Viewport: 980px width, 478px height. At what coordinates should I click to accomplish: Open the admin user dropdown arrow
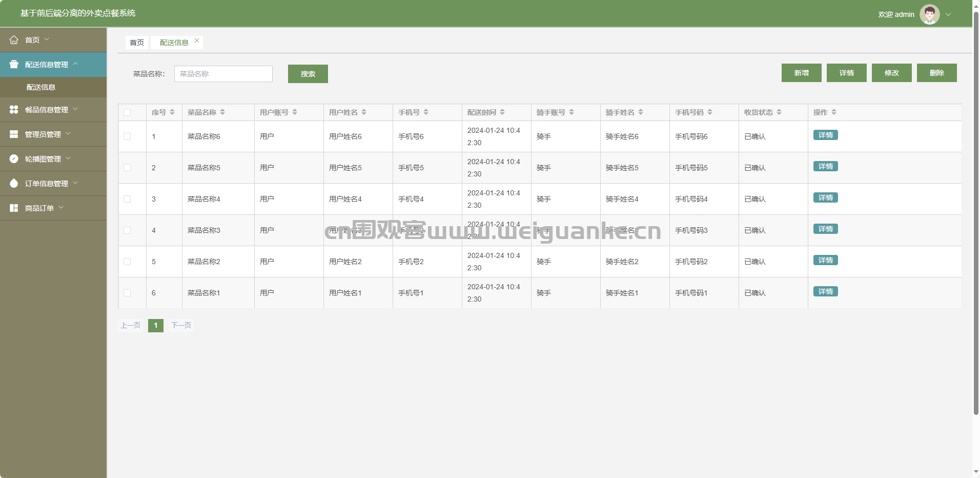click(948, 14)
